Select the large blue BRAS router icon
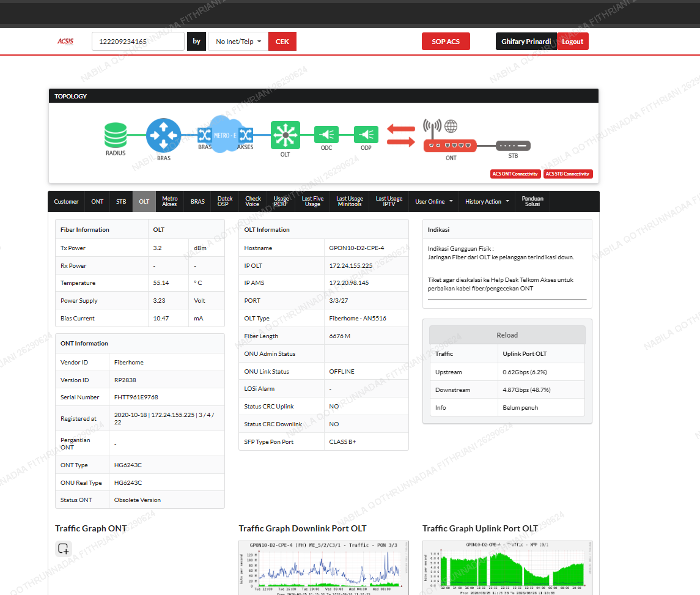Image resolution: width=700 pixels, height=595 pixels. click(163, 135)
